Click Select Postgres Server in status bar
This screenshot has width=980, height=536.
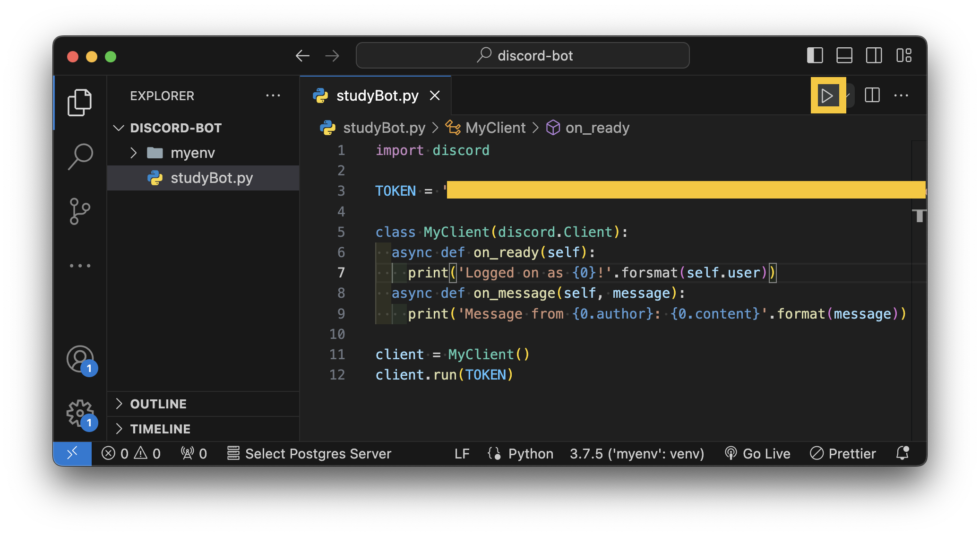tap(309, 454)
